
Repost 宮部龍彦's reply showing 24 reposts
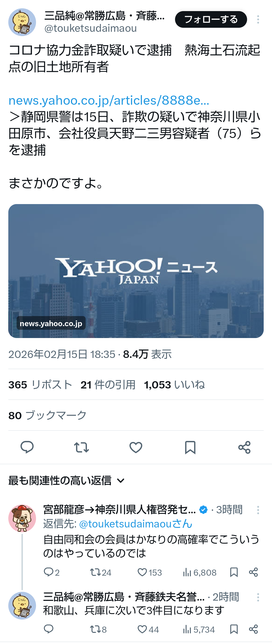101,572
